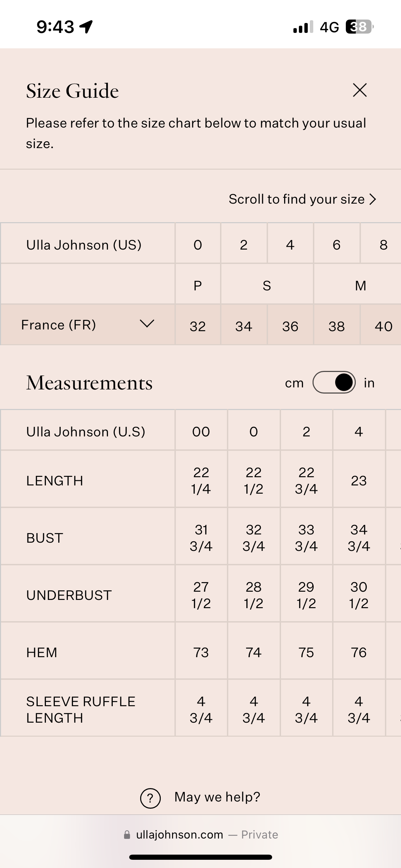Tap the ullajohnson.com address bar
Viewport: 401px width, 868px height.
pos(201,834)
